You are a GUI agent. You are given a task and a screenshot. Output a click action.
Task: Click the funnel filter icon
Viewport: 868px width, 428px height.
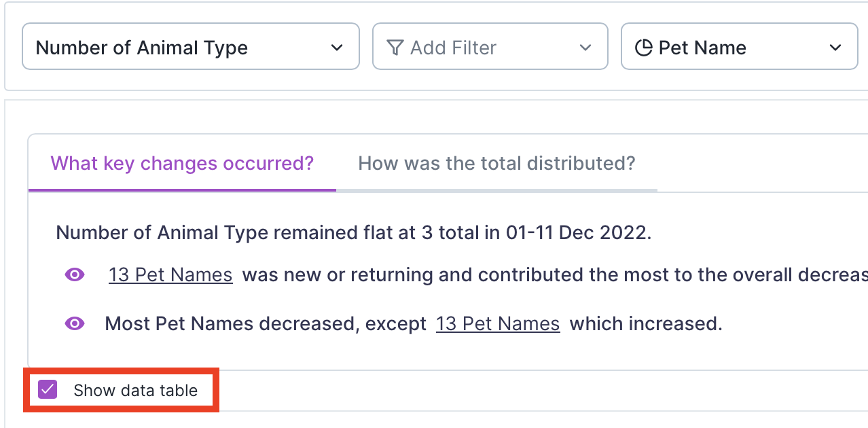click(395, 48)
